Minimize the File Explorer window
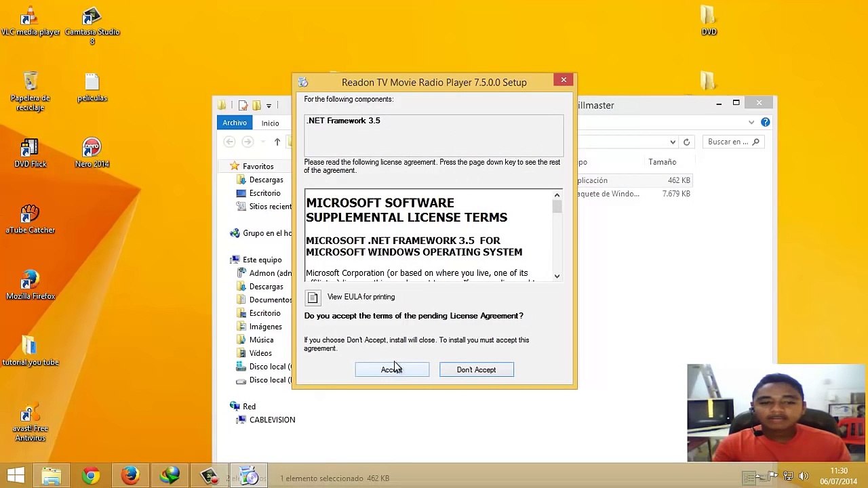868x488 pixels. (x=719, y=104)
